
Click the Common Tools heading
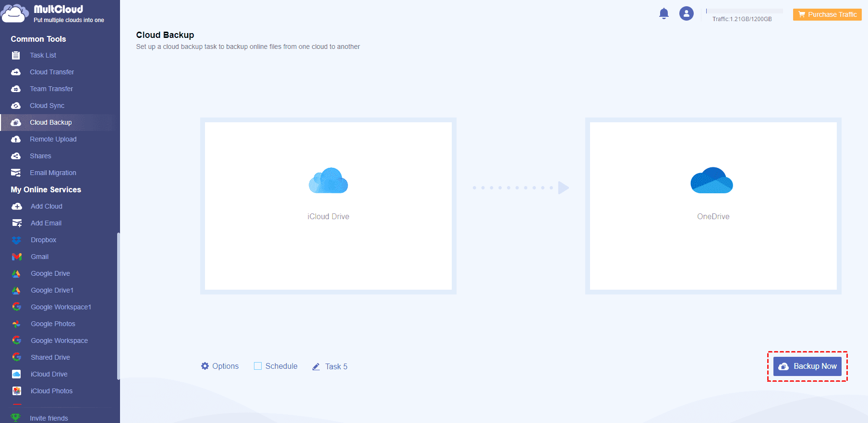(x=38, y=39)
